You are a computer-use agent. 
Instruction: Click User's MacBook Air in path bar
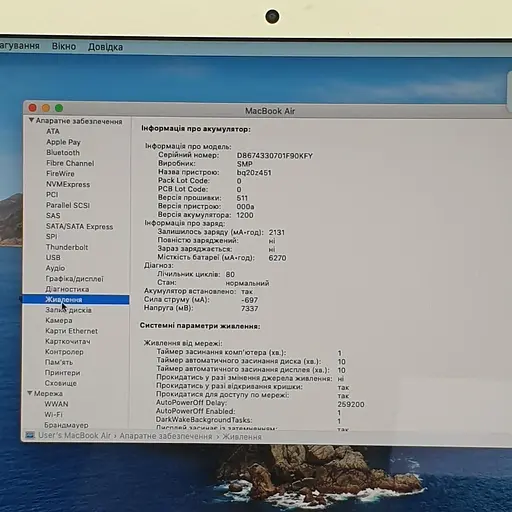[x=74, y=436]
